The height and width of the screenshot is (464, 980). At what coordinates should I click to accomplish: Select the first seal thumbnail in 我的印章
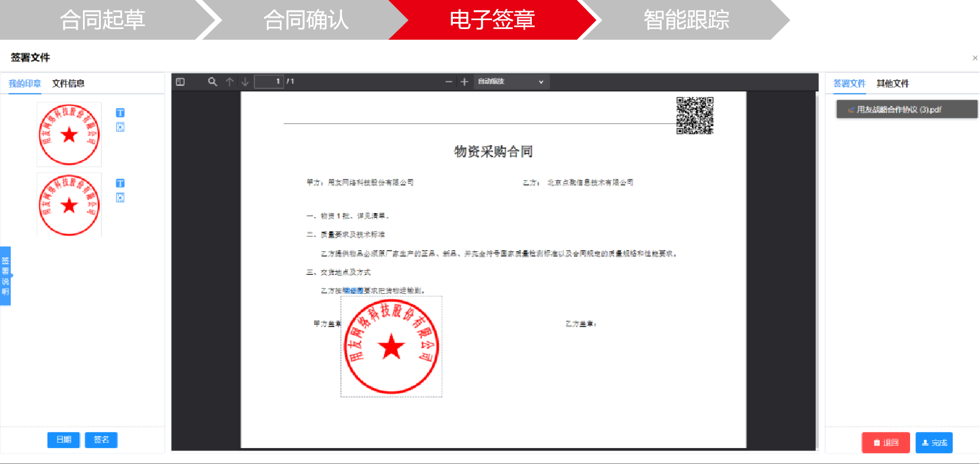click(x=69, y=135)
